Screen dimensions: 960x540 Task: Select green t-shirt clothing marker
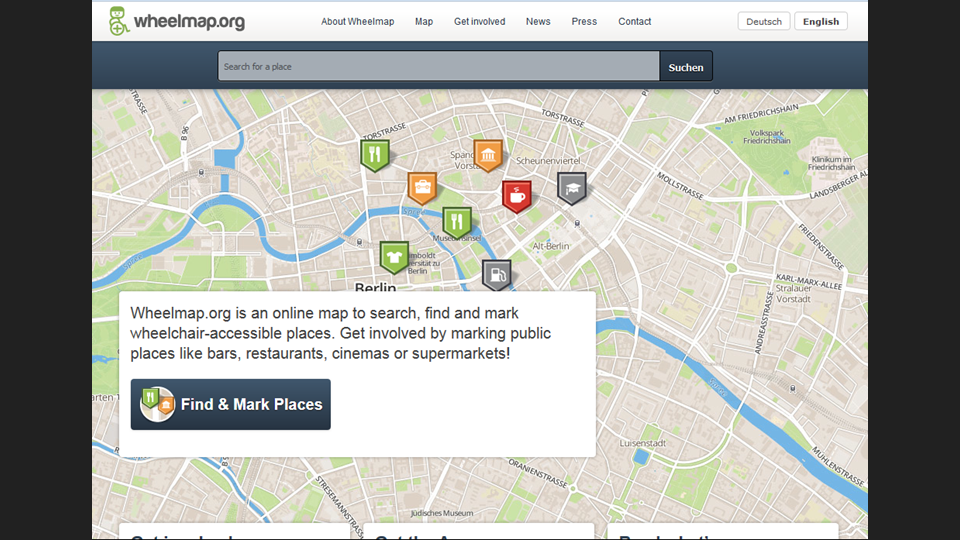click(394, 257)
